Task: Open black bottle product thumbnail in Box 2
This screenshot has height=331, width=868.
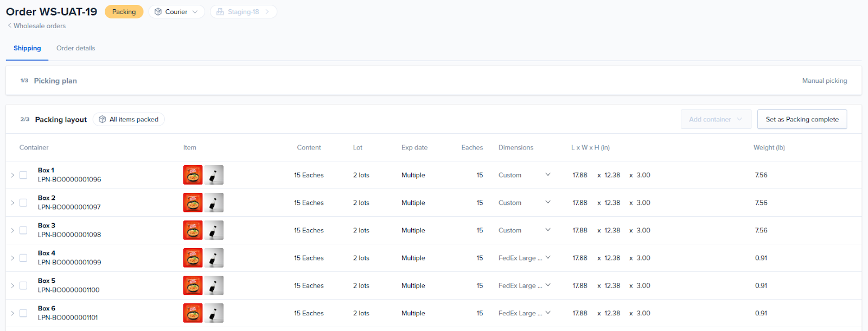Action: pos(214,203)
